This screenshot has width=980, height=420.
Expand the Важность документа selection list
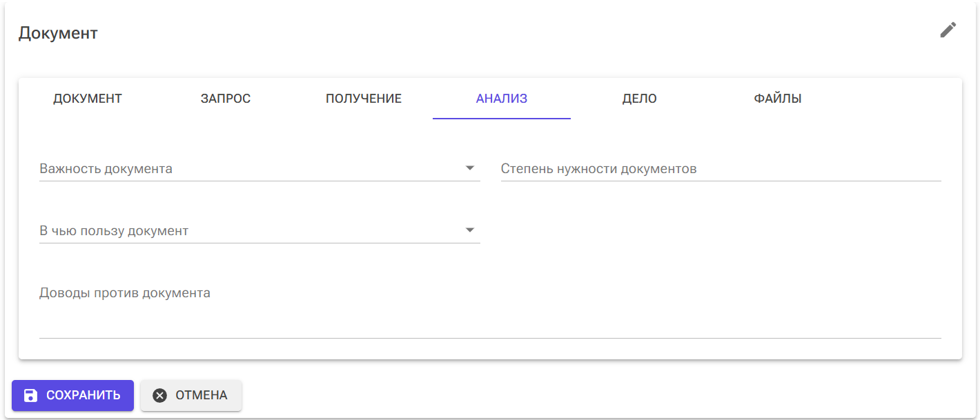[x=470, y=167]
